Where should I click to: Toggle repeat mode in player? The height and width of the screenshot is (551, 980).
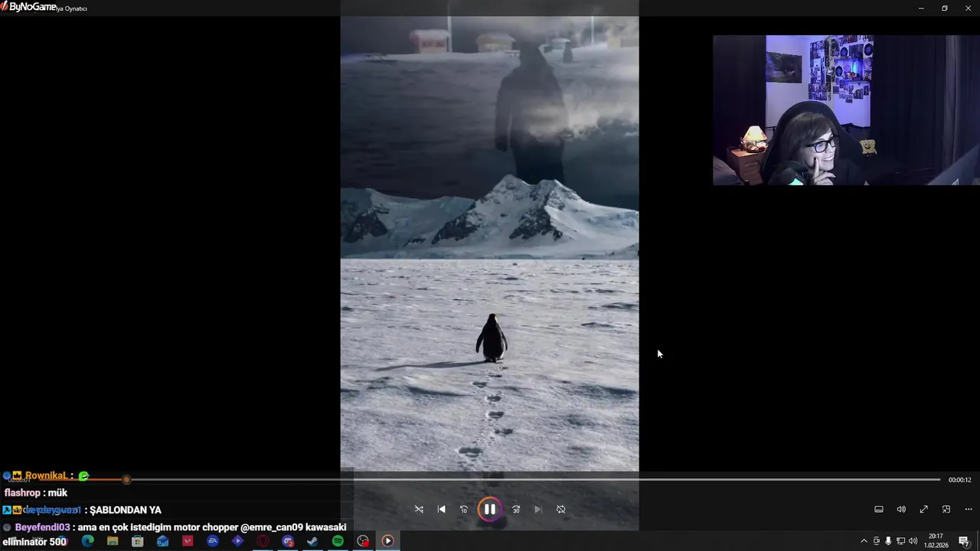561,509
